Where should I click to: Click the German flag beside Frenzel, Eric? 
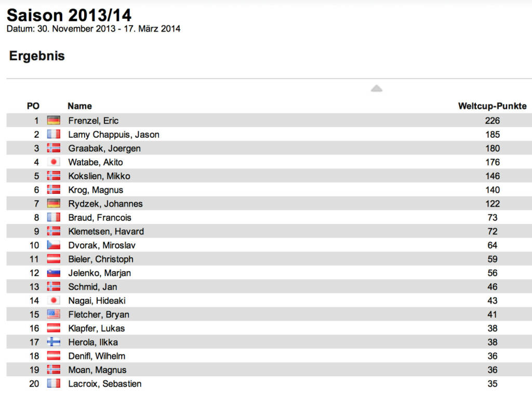coord(54,121)
